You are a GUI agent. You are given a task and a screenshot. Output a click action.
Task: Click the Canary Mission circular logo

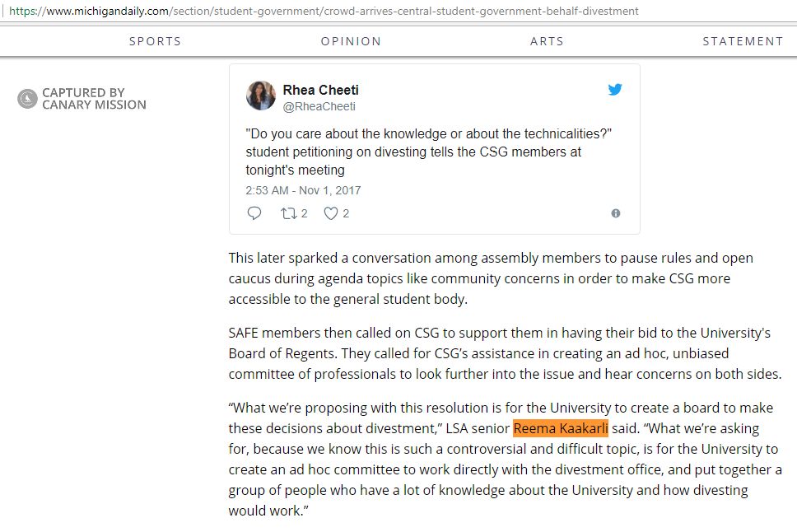27,99
